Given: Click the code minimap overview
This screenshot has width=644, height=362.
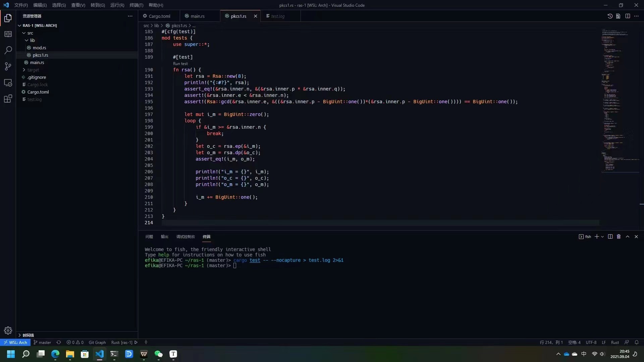Looking at the screenshot, I should pyautogui.click(x=620, y=101).
